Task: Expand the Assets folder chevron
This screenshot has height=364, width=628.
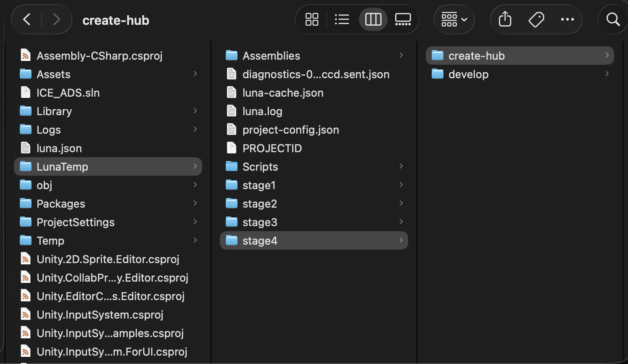Action: pyautogui.click(x=195, y=74)
